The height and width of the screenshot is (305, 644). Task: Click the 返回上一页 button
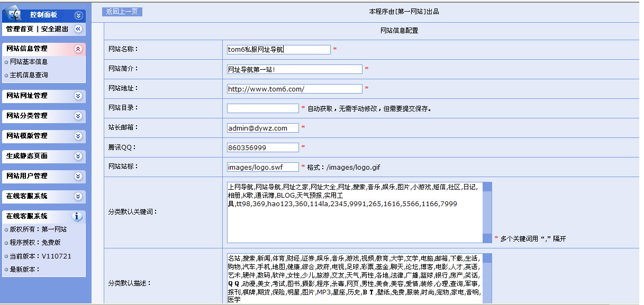point(122,12)
